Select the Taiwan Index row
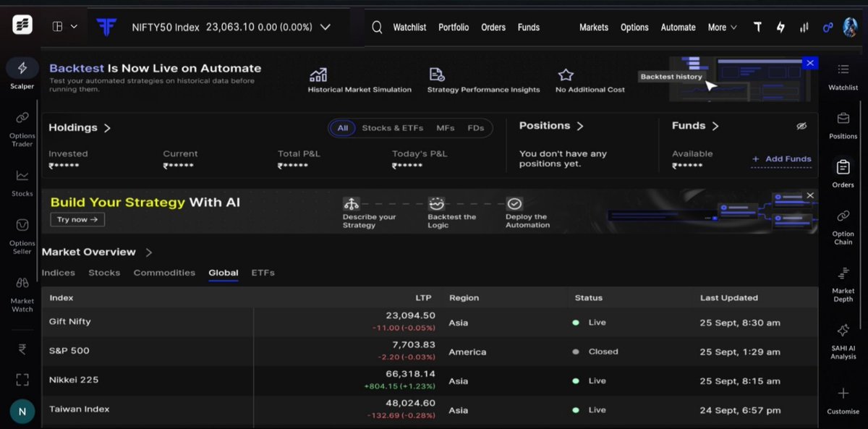 430,410
